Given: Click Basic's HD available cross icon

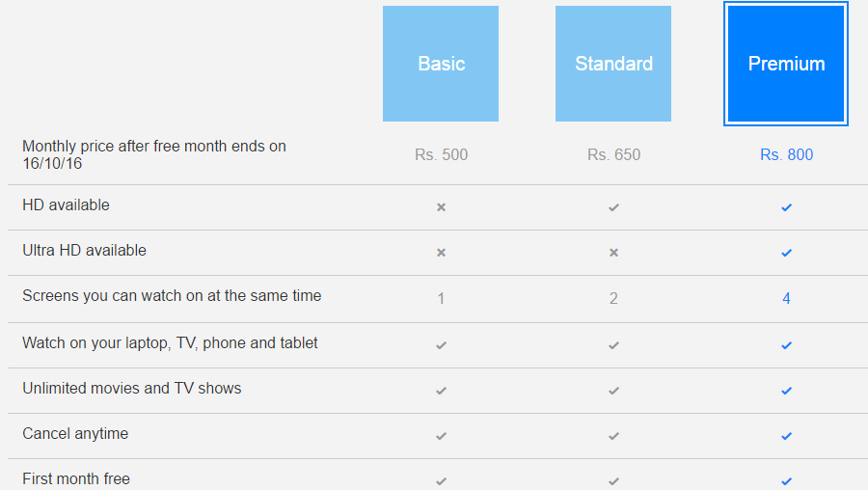Looking at the screenshot, I should 441,206.
